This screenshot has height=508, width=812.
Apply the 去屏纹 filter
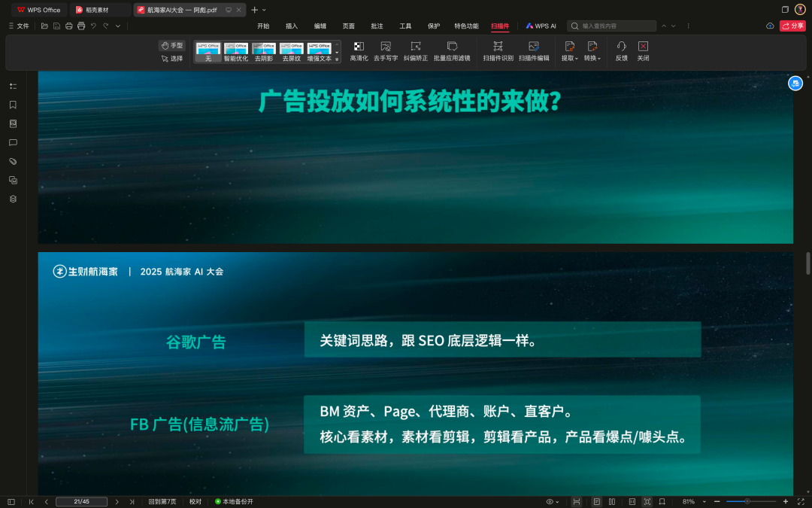click(292, 53)
